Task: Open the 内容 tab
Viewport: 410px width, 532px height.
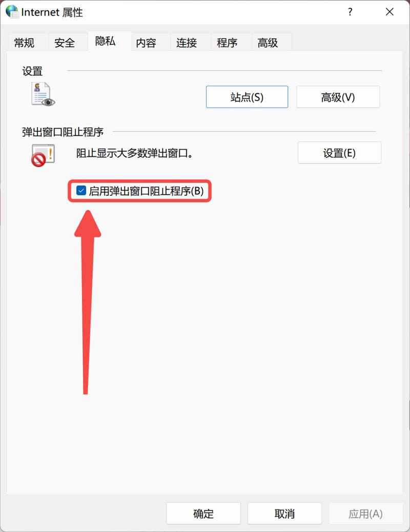Action: [x=146, y=43]
